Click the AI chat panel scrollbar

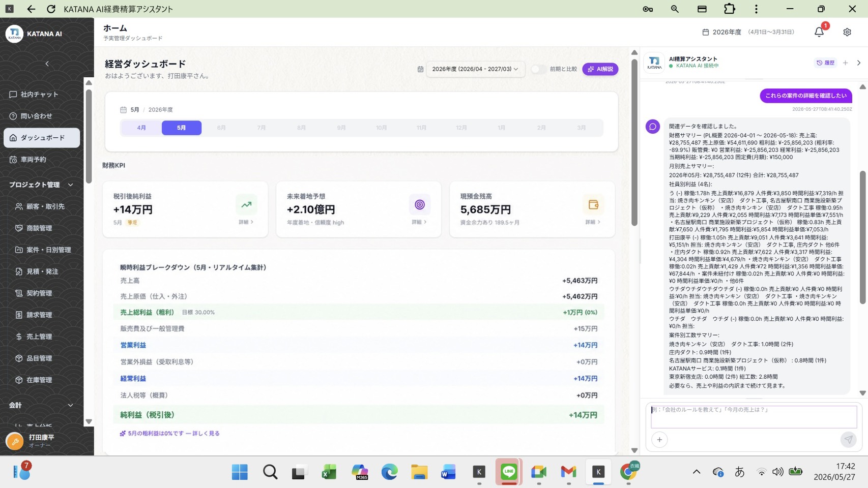tap(862, 237)
